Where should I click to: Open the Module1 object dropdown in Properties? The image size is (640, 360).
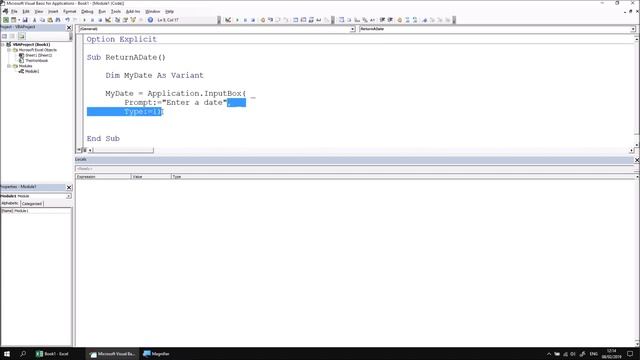[x=69, y=196]
